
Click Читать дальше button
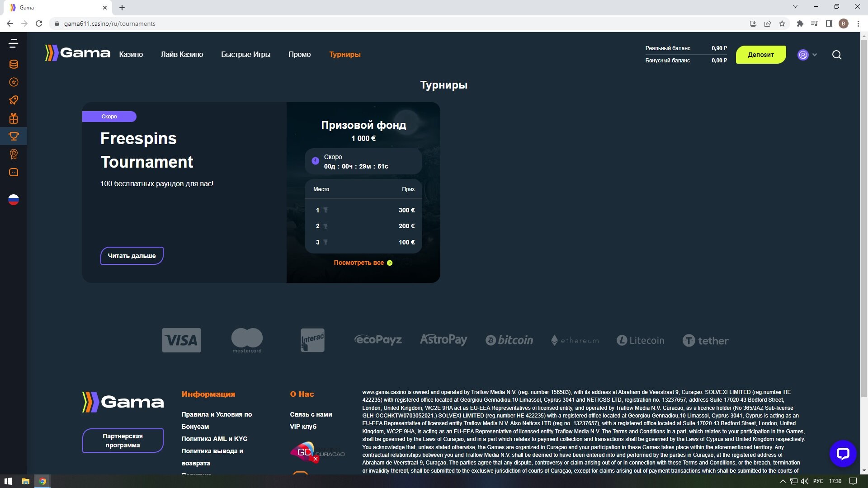coord(132,256)
